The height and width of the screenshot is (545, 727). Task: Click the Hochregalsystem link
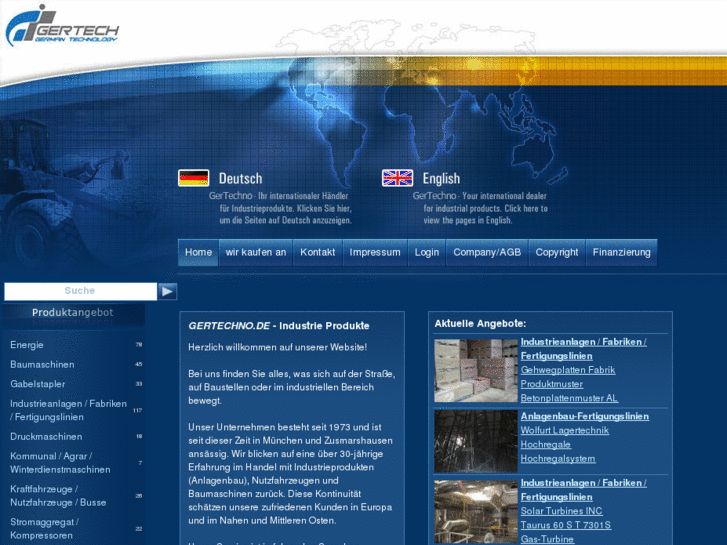tap(558, 459)
